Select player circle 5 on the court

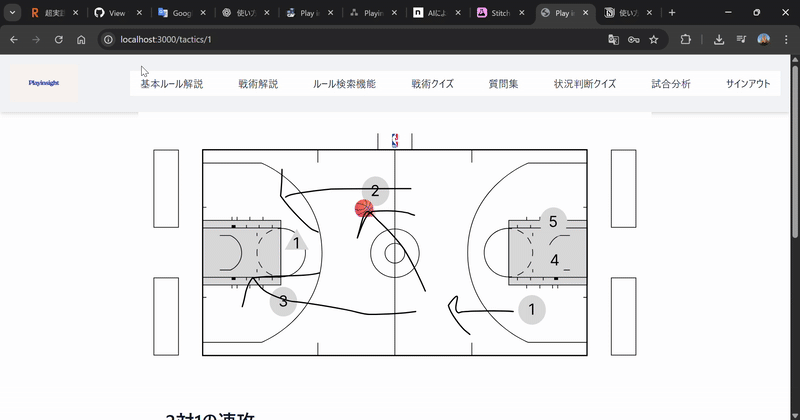pos(553,221)
